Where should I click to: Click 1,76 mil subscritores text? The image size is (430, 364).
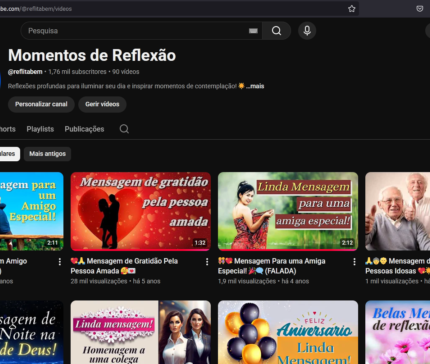pos(77,72)
